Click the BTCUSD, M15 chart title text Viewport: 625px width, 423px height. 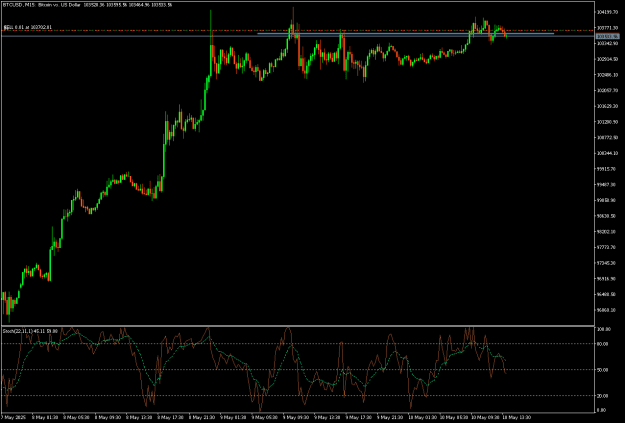pyautogui.click(x=88, y=5)
